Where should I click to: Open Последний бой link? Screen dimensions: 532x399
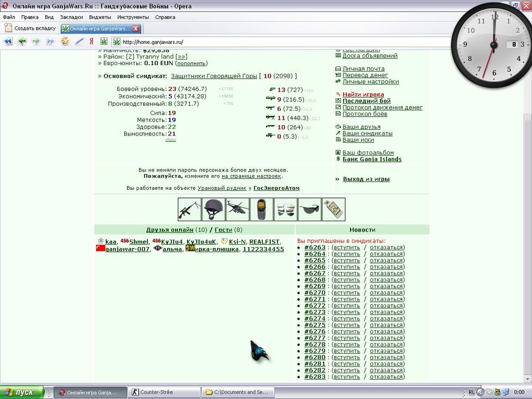pyautogui.click(x=367, y=101)
